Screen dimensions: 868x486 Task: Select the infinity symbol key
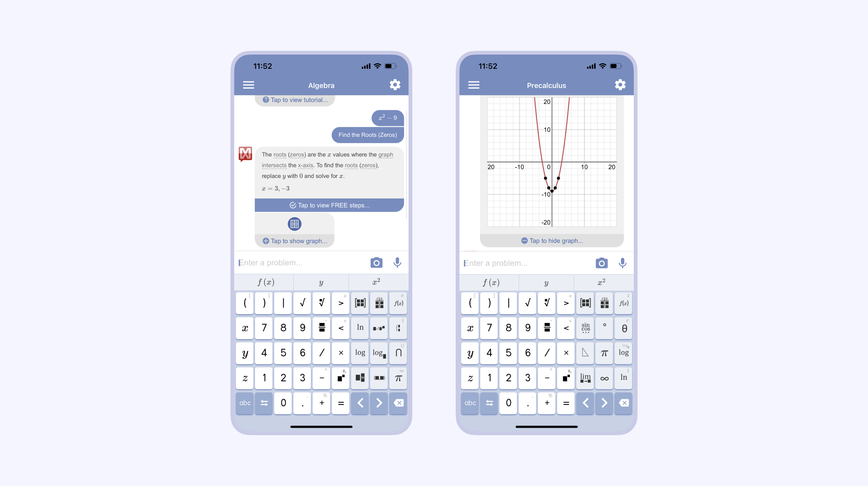click(x=604, y=378)
